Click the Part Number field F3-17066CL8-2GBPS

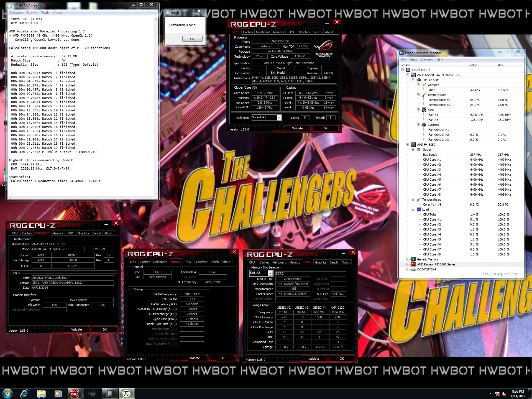point(292,294)
